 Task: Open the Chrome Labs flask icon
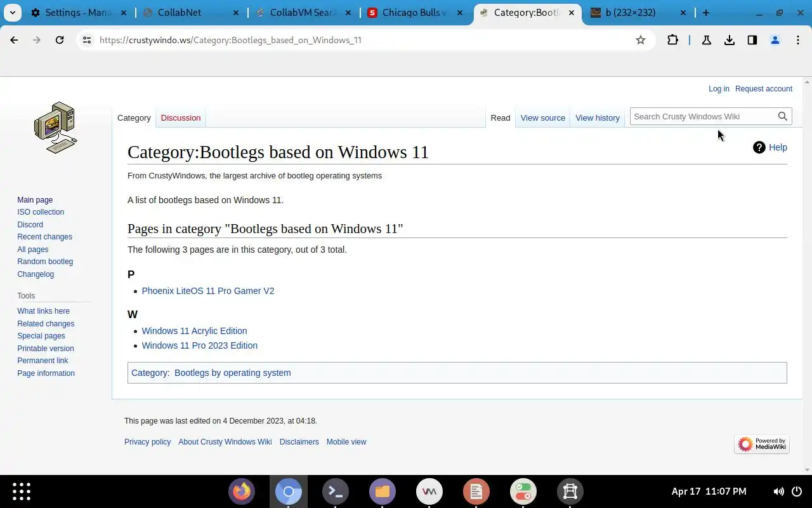pyautogui.click(x=707, y=40)
